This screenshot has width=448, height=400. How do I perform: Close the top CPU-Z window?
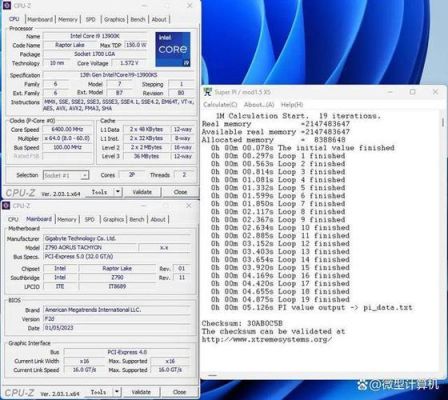(x=190, y=6)
